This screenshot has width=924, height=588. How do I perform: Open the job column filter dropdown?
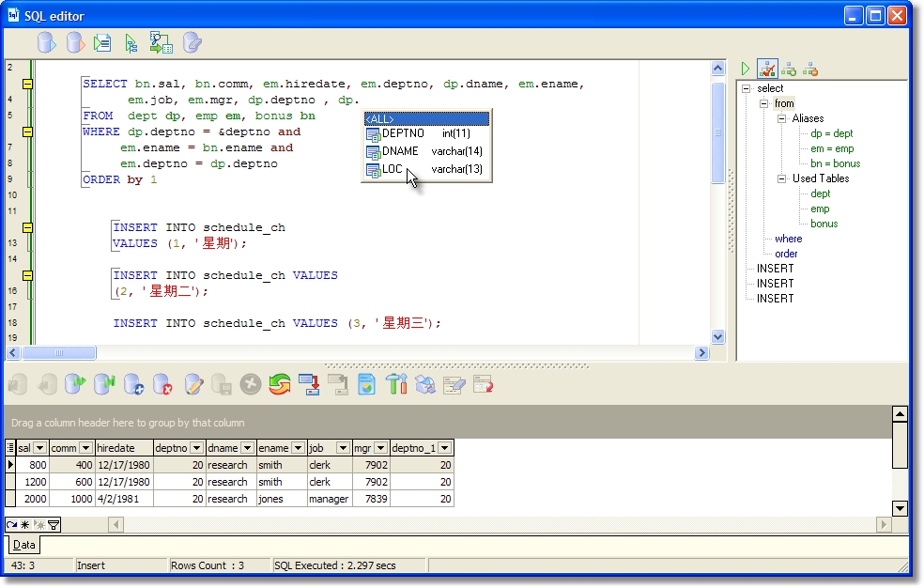point(343,448)
